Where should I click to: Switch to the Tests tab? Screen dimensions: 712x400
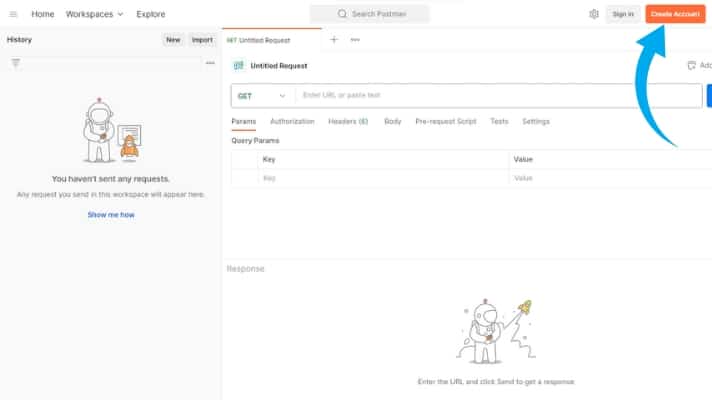point(499,122)
